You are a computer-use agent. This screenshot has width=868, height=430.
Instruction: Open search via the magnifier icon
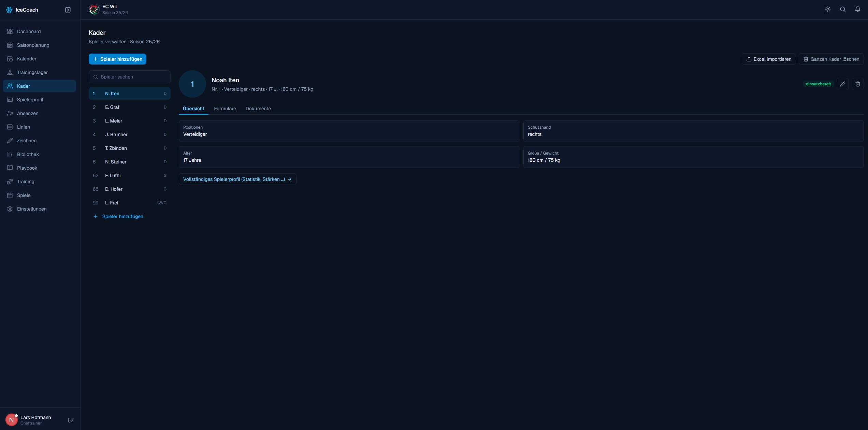click(x=843, y=10)
